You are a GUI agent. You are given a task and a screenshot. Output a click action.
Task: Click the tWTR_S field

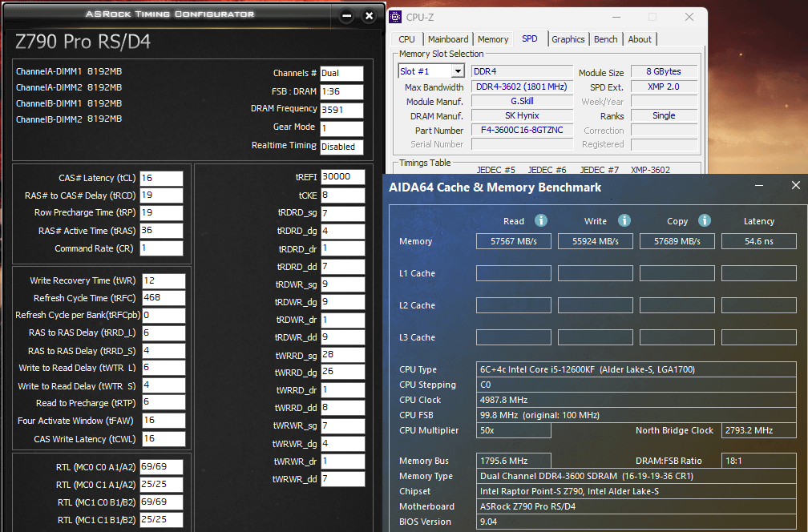click(x=164, y=385)
